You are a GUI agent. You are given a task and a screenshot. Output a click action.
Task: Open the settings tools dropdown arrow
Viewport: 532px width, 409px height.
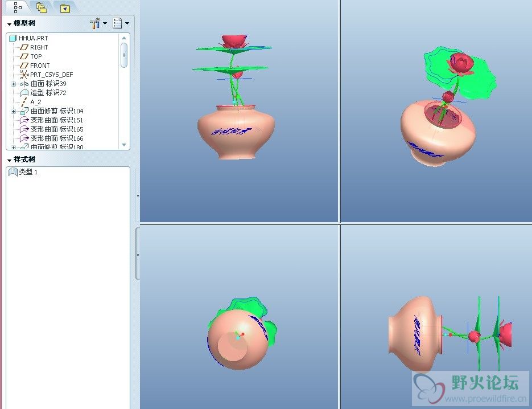click(x=105, y=23)
